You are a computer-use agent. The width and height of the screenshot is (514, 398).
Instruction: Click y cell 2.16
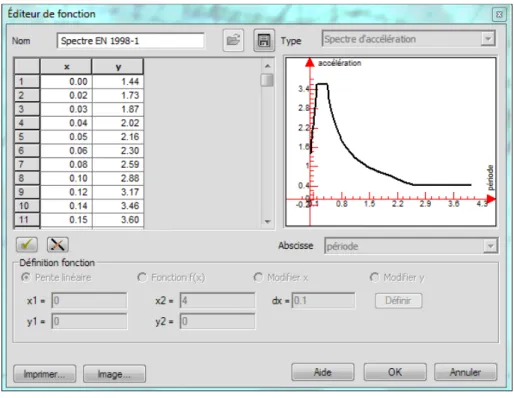tap(118, 137)
